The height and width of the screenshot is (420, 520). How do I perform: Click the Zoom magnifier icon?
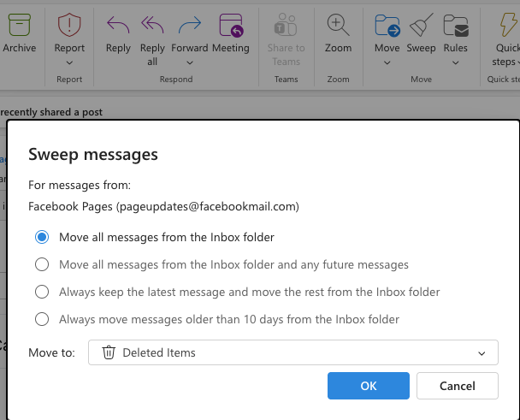pyautogui.click(x=338, y=27)
